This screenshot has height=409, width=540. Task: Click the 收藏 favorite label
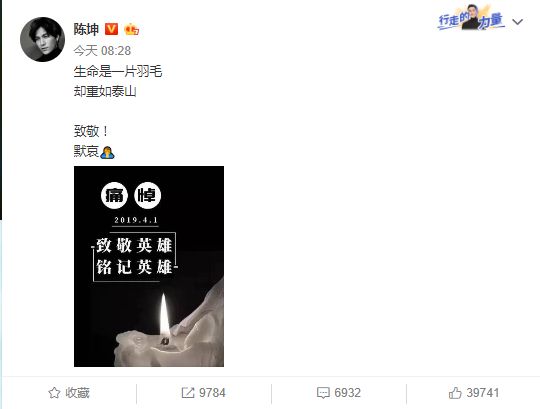pyautogui.click(x=77, y=393)
